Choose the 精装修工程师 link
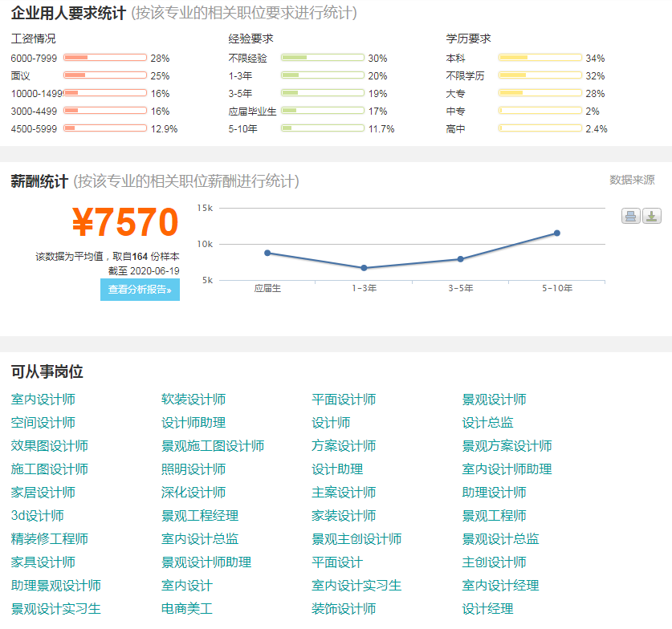The width and height of the screenshot is (672, 629). click(49, 538)
